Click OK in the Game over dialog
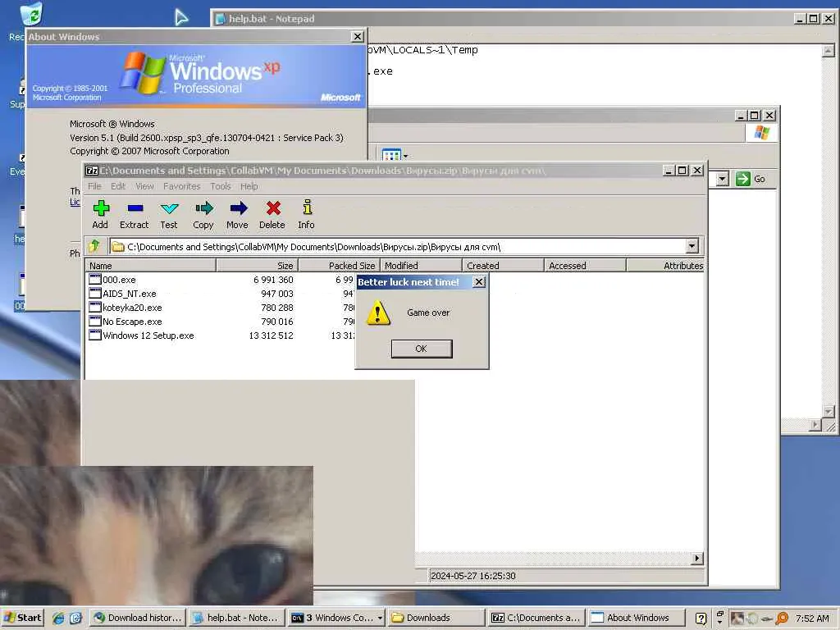 [x=422, y=349]
